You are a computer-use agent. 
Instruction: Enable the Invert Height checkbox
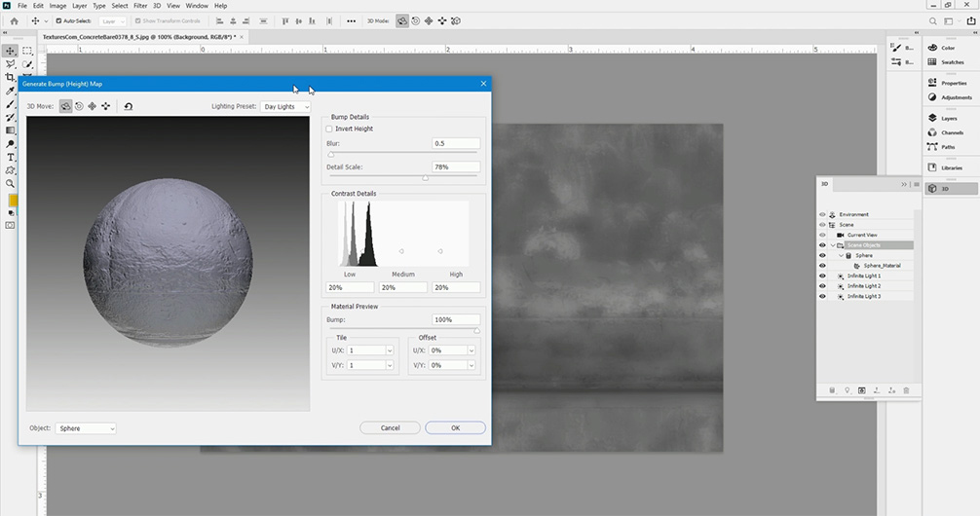click(x=329, y=129)
